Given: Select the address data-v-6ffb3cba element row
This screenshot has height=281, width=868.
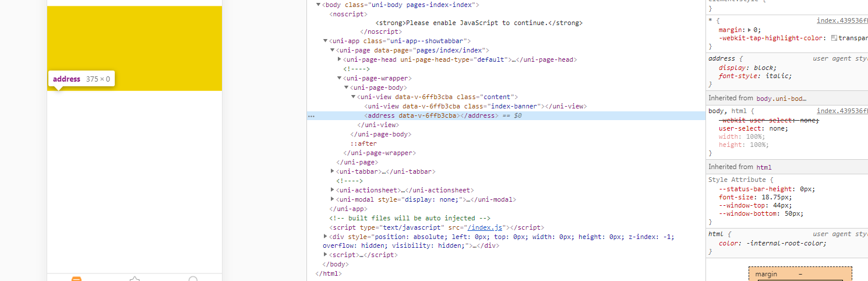Looking at the screenshot, I should (506, 115).
